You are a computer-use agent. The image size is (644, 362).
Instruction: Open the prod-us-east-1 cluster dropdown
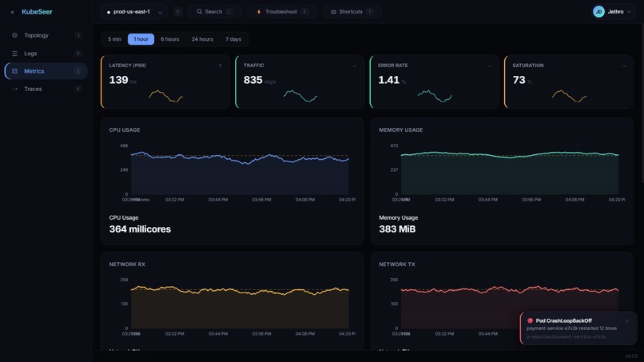pos(134,12)
